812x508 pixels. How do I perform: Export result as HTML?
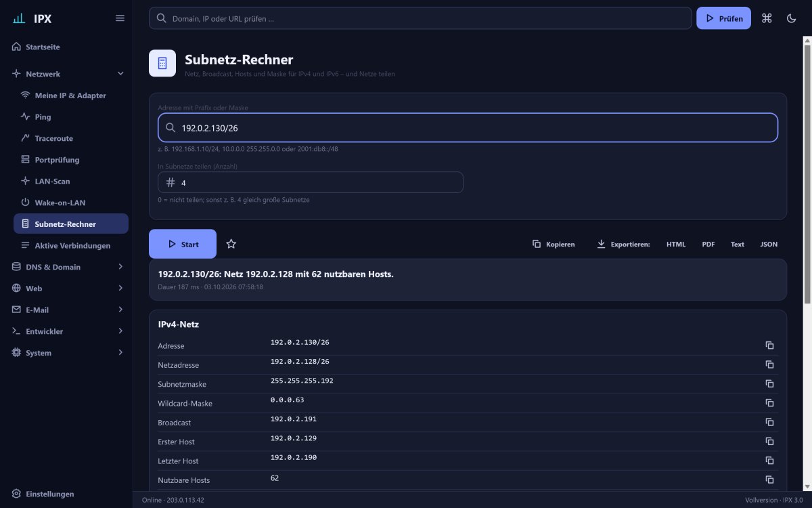point(676,244)
